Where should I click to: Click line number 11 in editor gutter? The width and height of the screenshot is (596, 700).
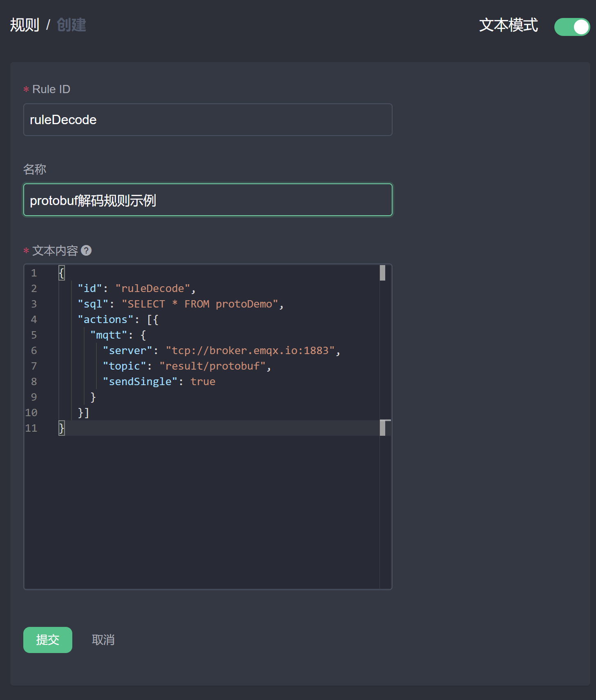(31, 428)
